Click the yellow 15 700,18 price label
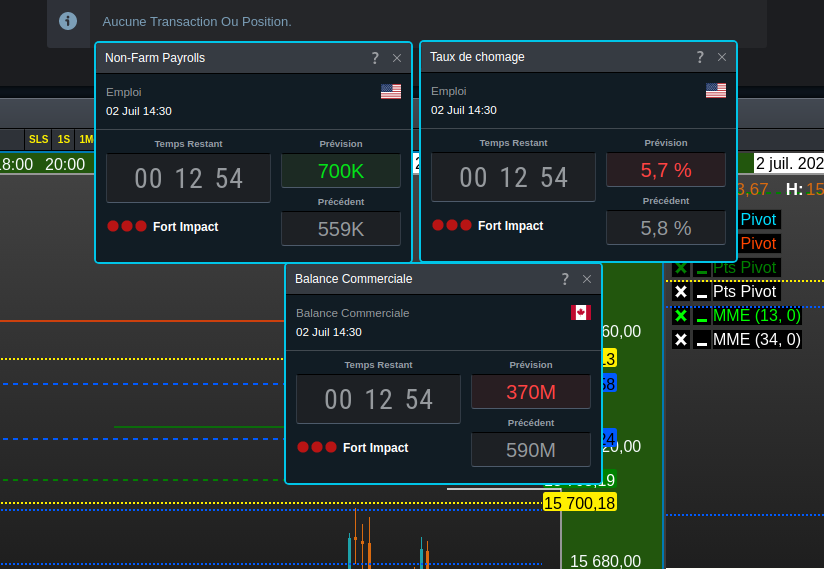The image size is (824, 569). pos(579,503)
